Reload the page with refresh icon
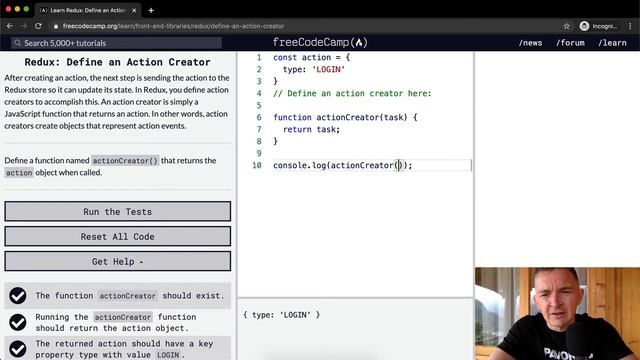Image resolution: width=640 pixels, height=360 pixels. tap(38, 26)
